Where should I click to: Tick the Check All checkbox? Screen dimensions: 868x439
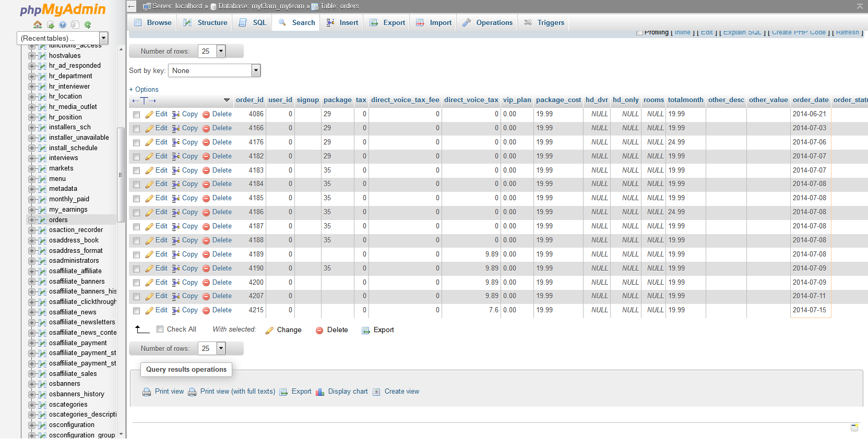(x=160, y=329)
